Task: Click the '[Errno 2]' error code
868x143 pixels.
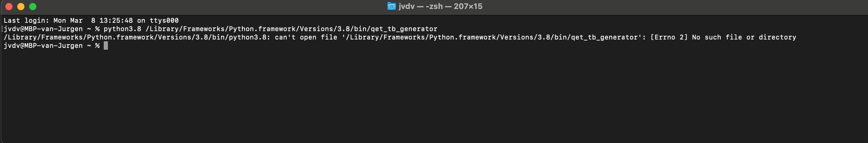Action: pos(669,37)
